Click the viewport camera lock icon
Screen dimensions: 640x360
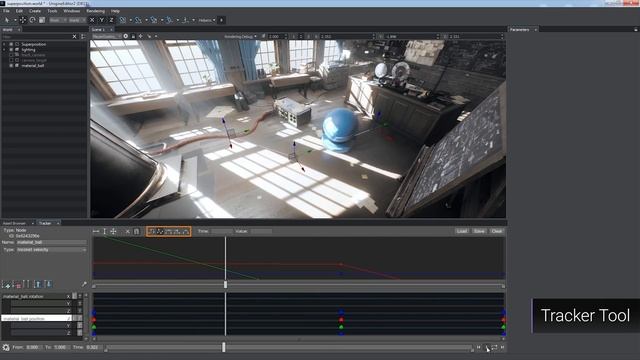click(133, 36)
